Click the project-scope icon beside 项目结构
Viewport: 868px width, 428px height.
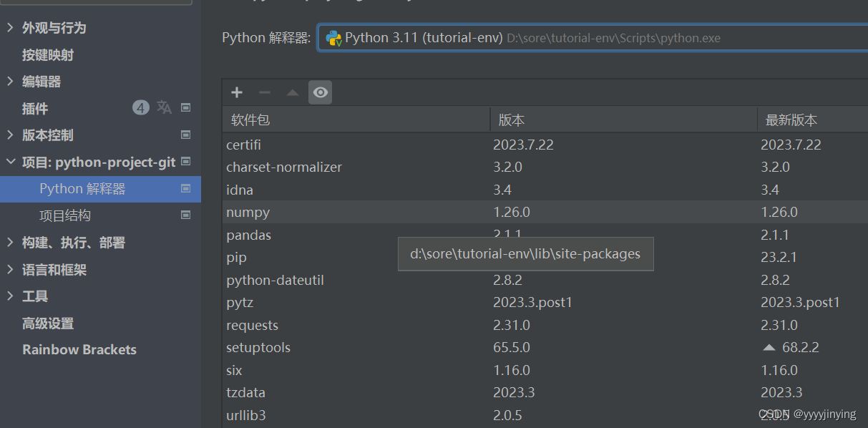click(186, 215)
